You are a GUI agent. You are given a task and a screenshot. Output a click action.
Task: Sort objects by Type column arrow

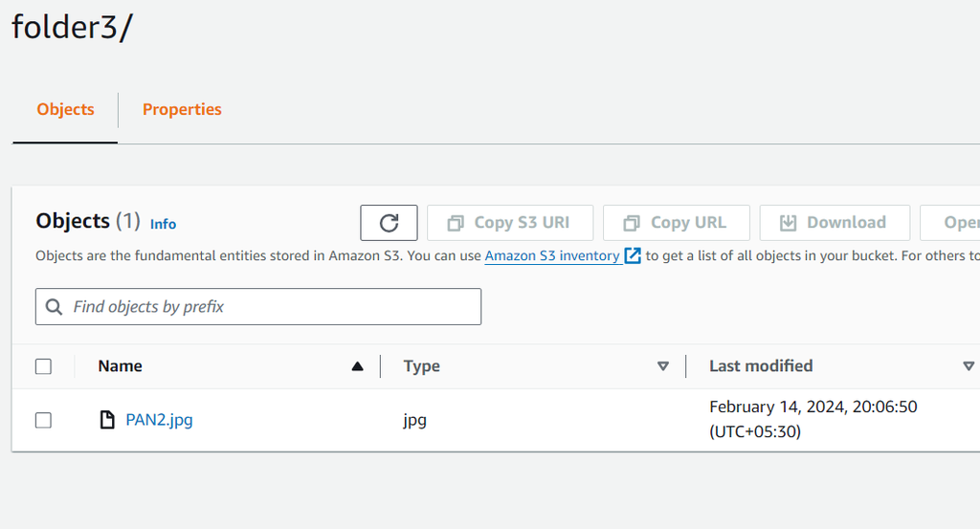pos(663,366)
